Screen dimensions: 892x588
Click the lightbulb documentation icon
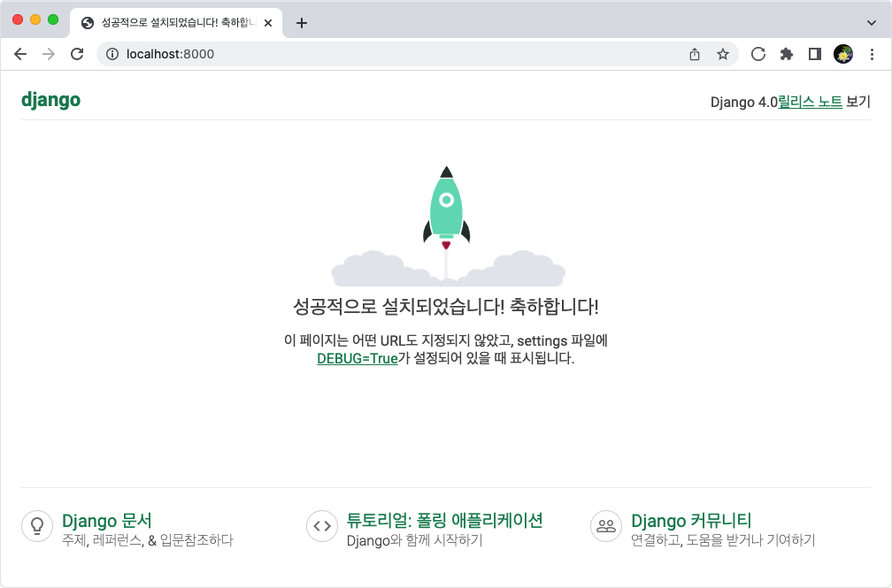[x=37, y=526]
